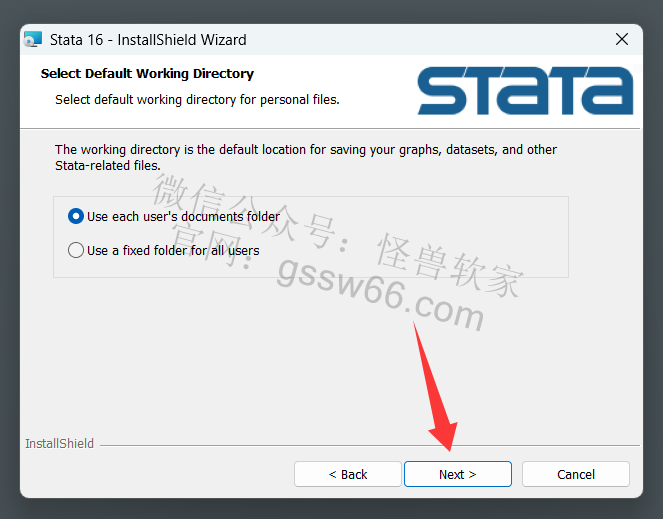Click the "InstallShield" label at bottom left
Image resolution: width=663 pixels, height=519 pixels.
click(59, 443)
